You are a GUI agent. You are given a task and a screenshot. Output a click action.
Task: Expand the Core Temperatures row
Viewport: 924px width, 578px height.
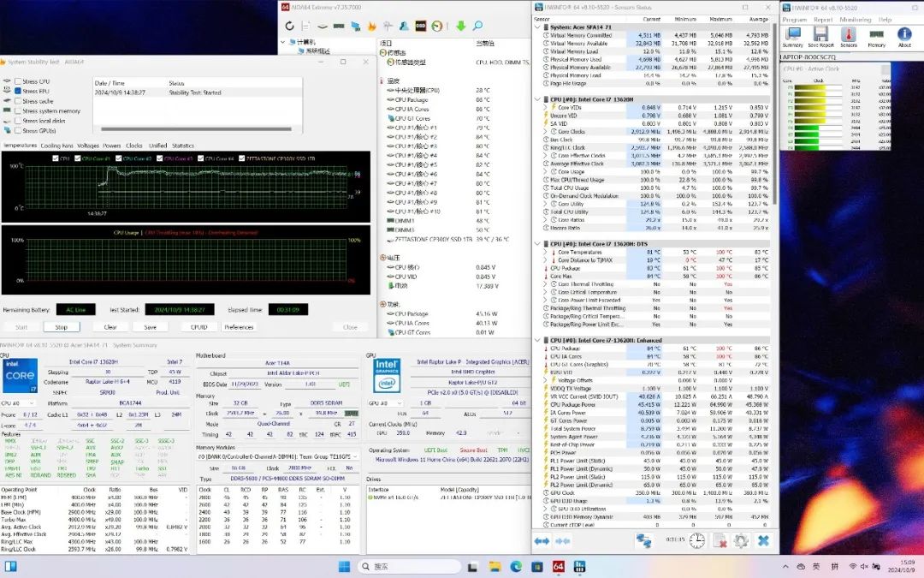tap(546, 252)
